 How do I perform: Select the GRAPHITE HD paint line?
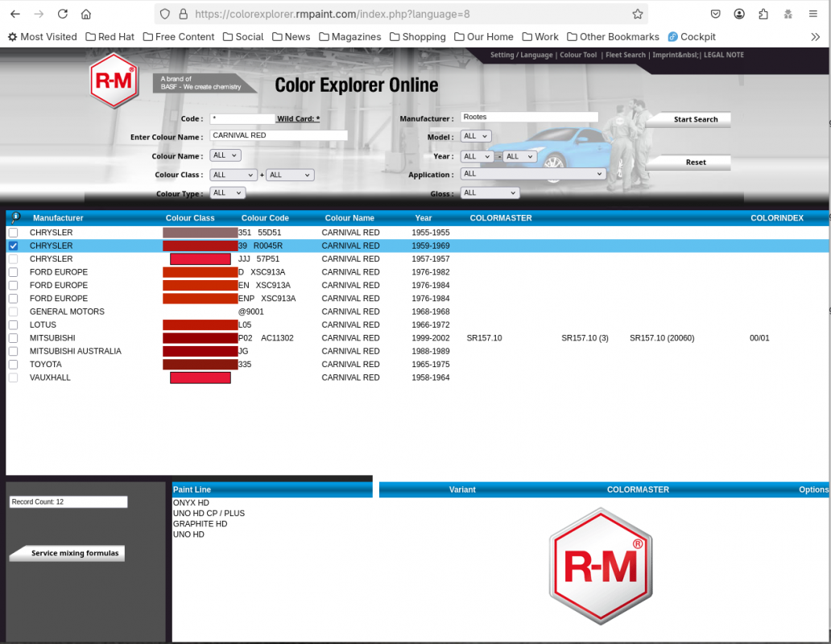(x=200, y=524)
